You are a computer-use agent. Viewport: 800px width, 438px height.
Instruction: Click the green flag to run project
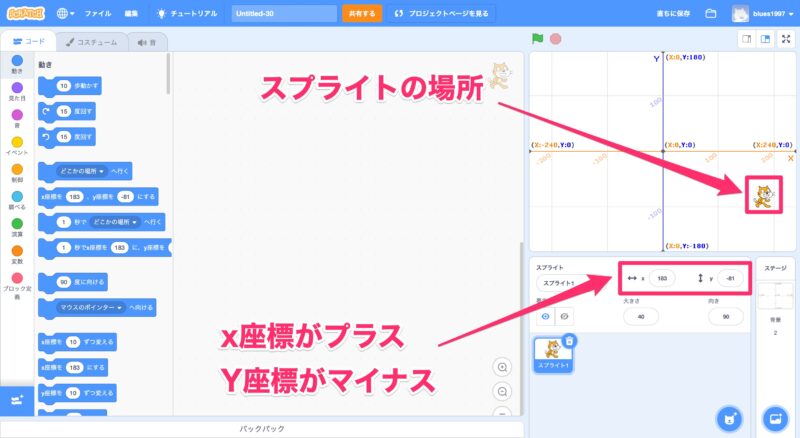[x=537, y=39]
